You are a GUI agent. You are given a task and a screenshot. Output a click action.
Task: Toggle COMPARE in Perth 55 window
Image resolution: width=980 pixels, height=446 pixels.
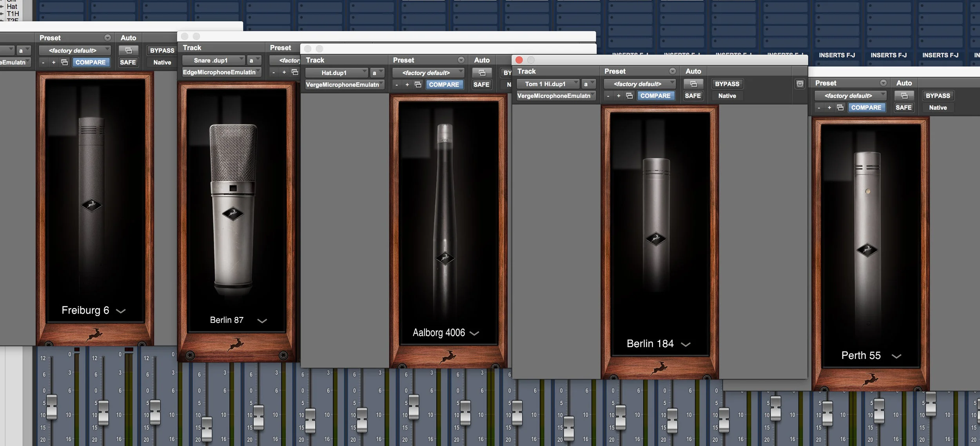coord(866,107)
